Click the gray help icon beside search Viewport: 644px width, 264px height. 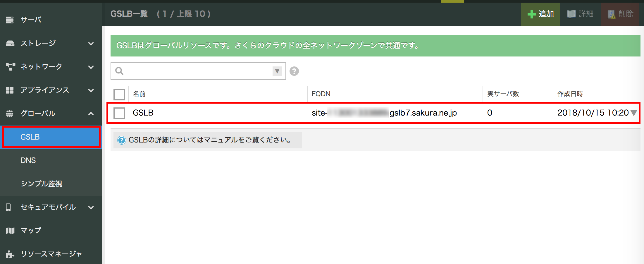point(294,71)
